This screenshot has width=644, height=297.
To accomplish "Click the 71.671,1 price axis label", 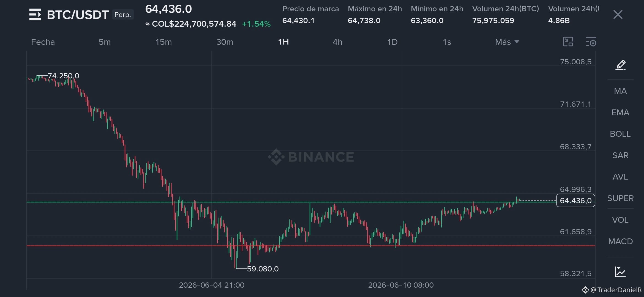I will coord(575,104).
